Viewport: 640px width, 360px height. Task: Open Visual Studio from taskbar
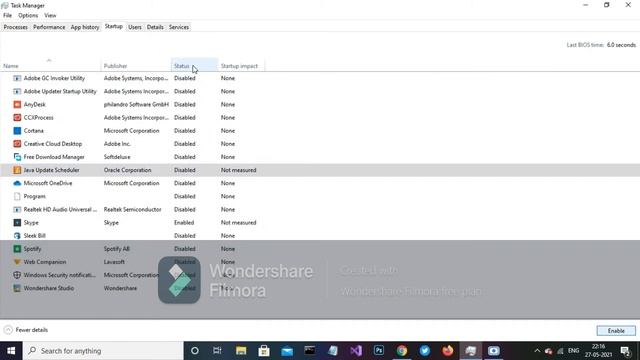click(356, 351)
